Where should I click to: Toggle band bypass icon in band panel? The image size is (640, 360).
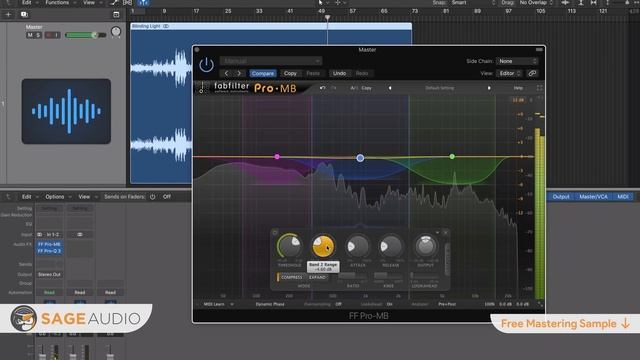click(275, 233)
